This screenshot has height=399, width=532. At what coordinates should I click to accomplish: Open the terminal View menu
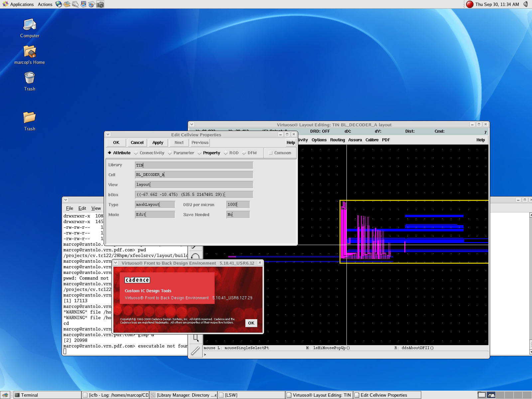coord(96,208)
